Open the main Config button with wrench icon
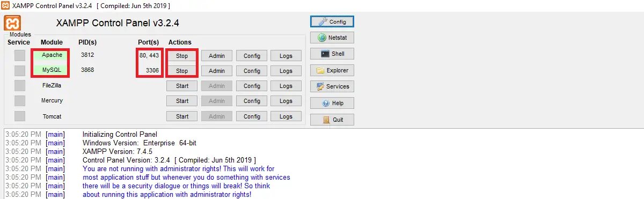The image size is (644, 199). coord(332,21)
